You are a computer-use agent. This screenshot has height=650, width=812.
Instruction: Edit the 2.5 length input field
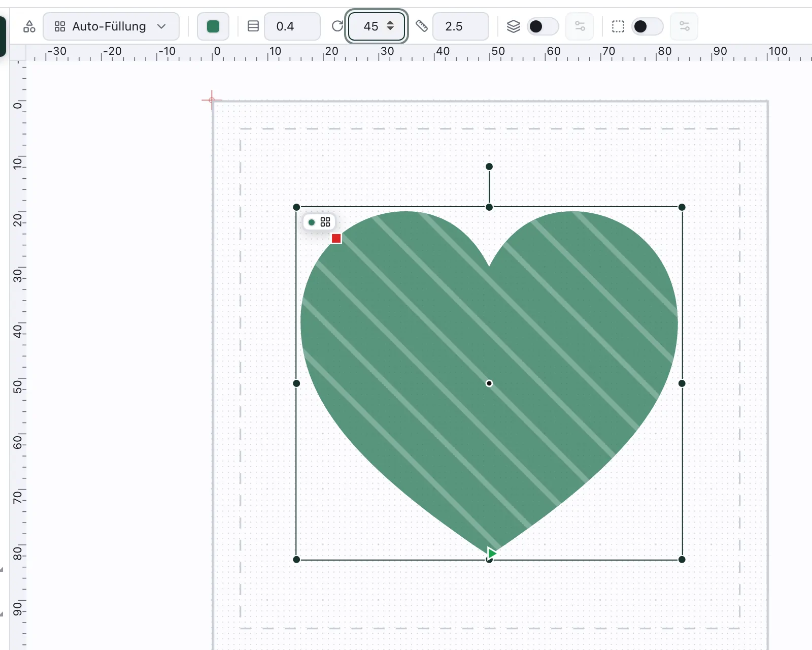coord(461,26)
